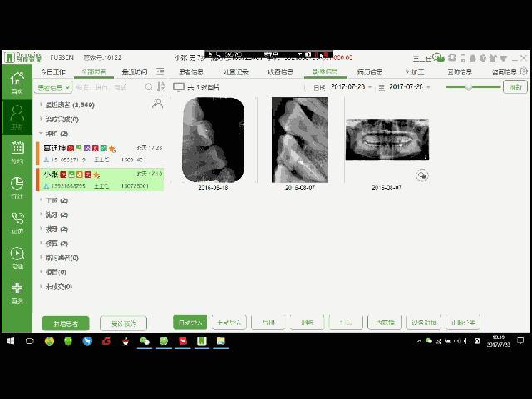Click the bell notification icon in title bar
The width and height of the screenshot is (532, 399).
[473, 58]
